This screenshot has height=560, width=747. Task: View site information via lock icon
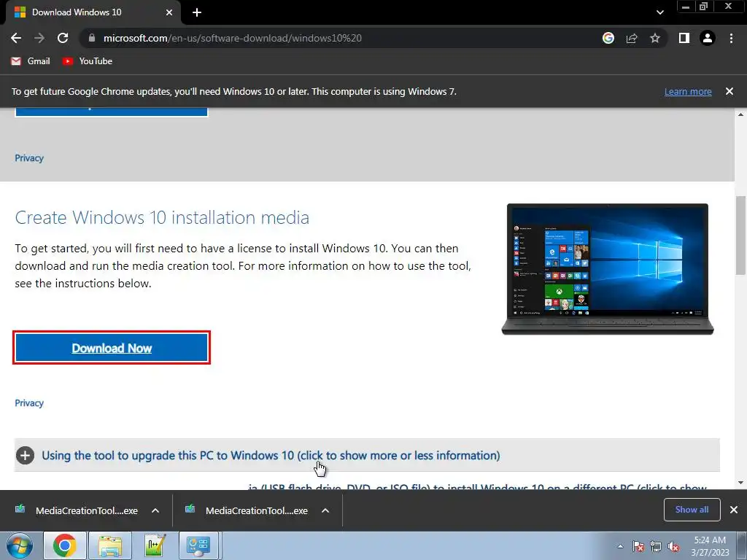pyautogui.click(x=92, y=38)
